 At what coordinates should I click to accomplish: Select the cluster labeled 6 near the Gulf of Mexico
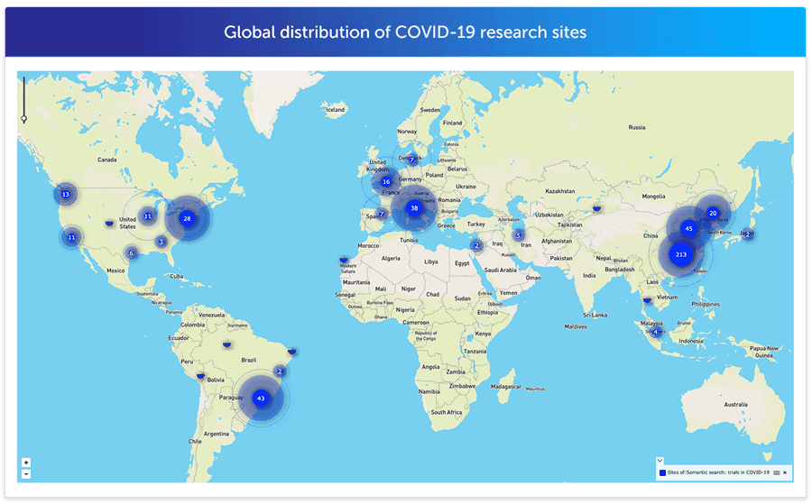pos(132,253)
